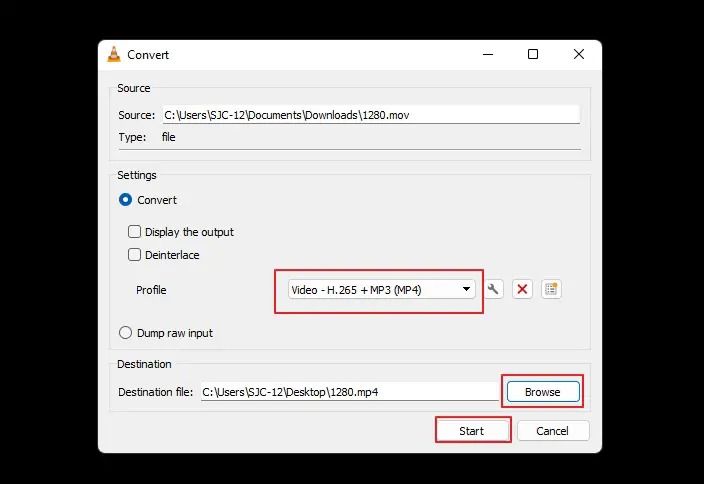Screen dimensions: 704x484
Task: Click the 'Source:' field label
Action: [x=136, y=115]
